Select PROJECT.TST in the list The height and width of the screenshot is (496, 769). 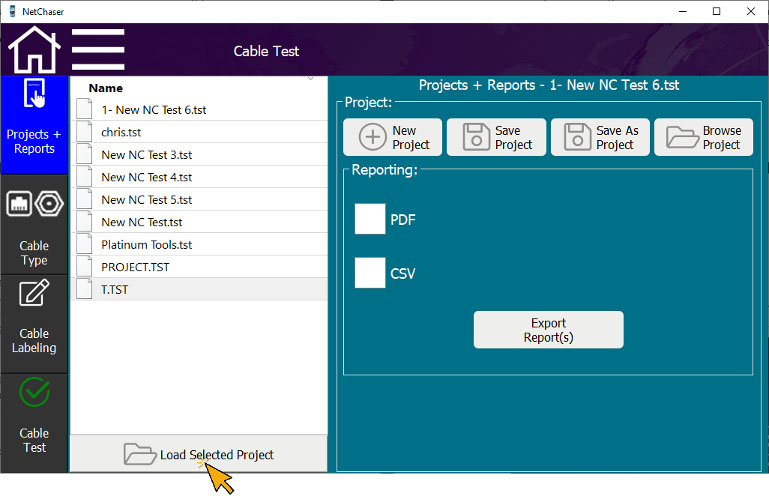click(x=135, y=267)
